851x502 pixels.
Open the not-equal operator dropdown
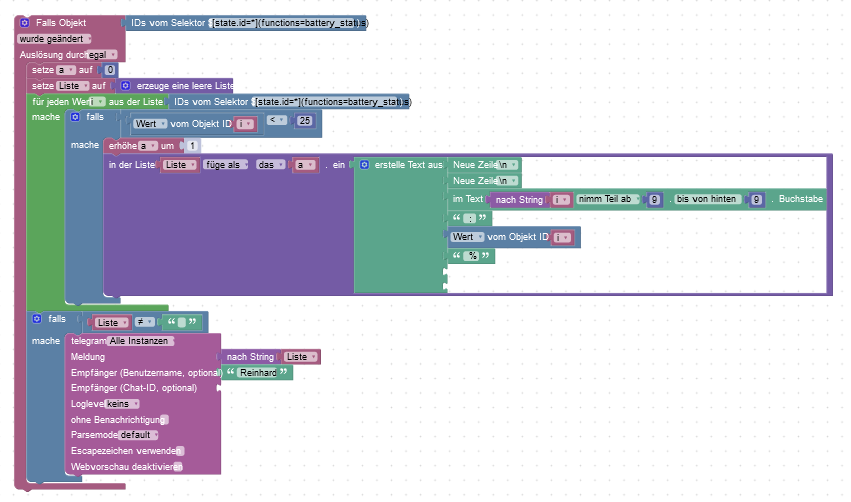click(144, 322)
